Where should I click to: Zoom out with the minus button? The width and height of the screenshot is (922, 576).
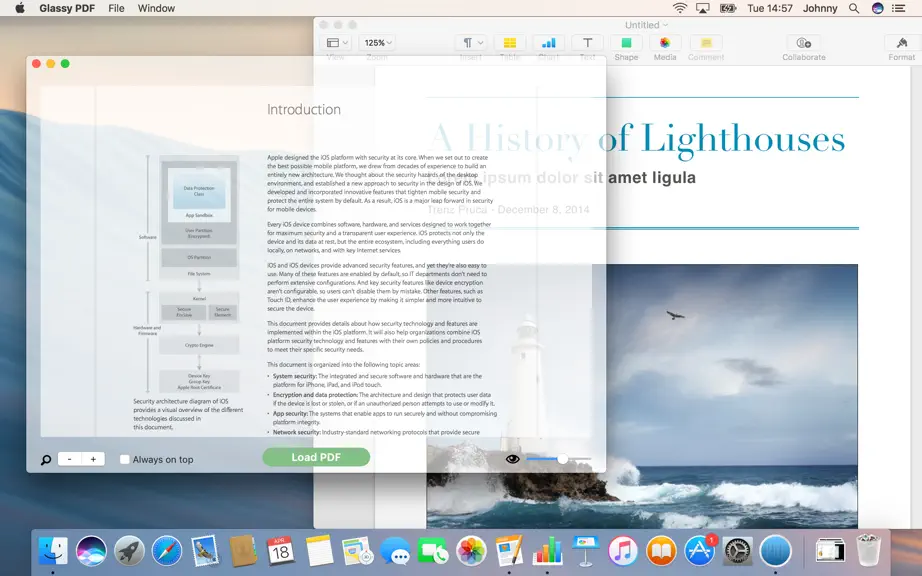click(x=69, y=459)
